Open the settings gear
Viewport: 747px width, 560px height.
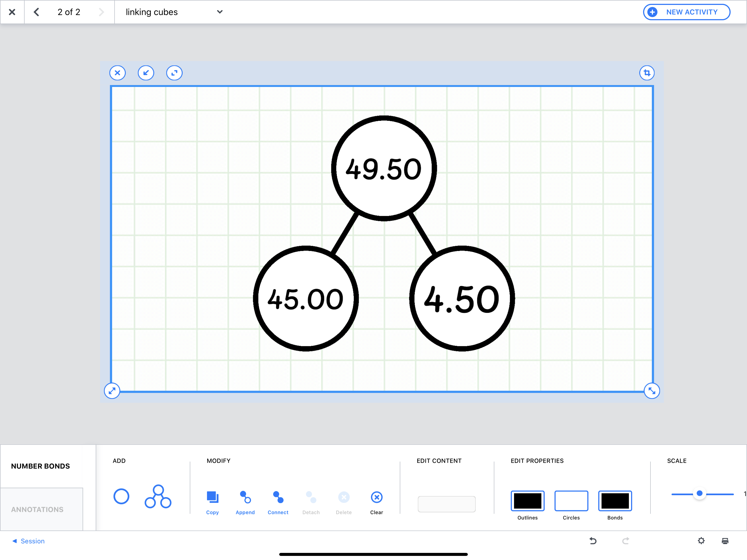click(x=701, y=541)
